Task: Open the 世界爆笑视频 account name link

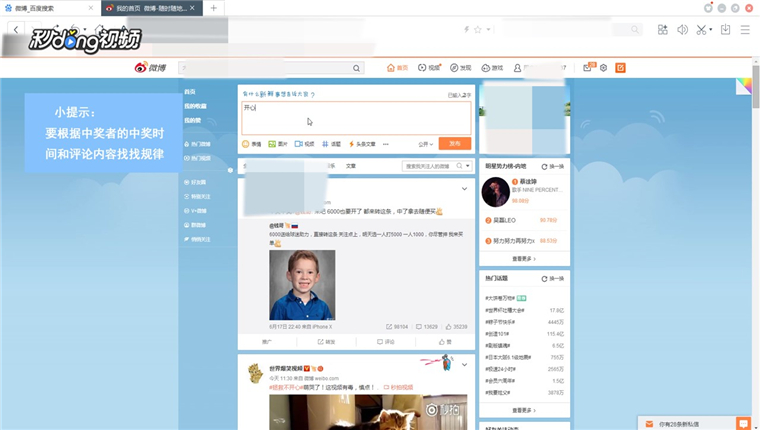Action: 286,368
